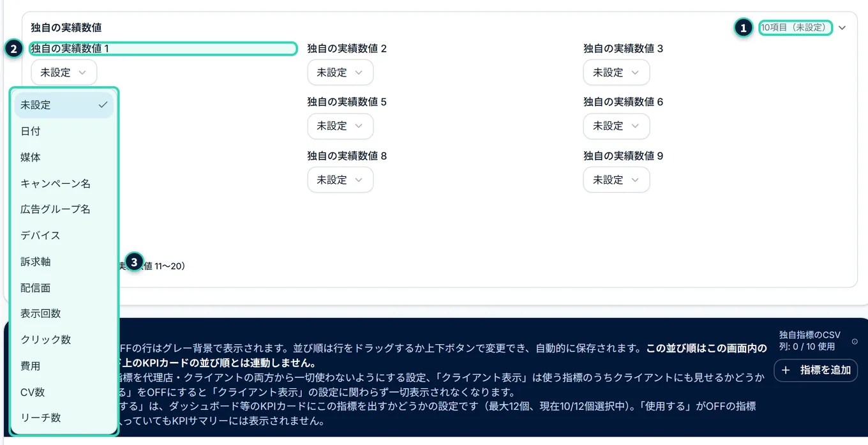Click the 独自の実績数値 section heading

point(66,27)
